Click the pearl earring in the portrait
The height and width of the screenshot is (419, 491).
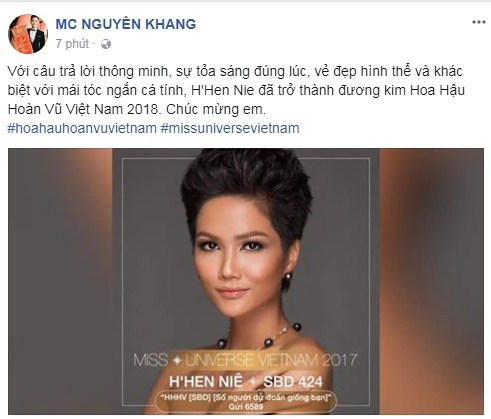(x=288, y=276)
